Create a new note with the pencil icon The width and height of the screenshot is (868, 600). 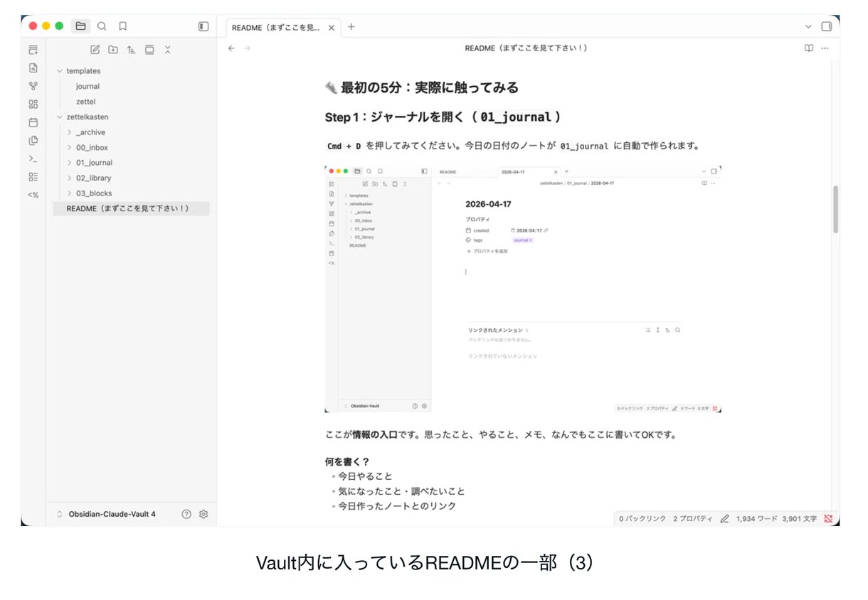[x=95, y=50]
